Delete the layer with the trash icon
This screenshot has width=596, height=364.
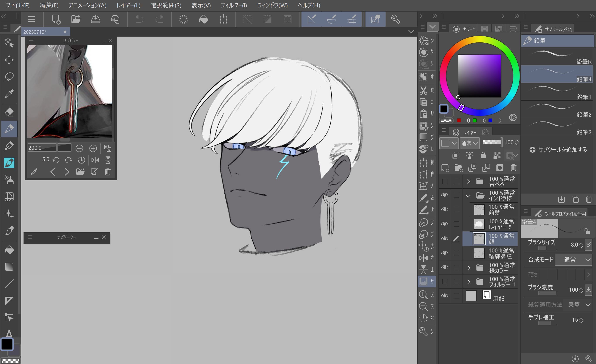click(513, 168)
